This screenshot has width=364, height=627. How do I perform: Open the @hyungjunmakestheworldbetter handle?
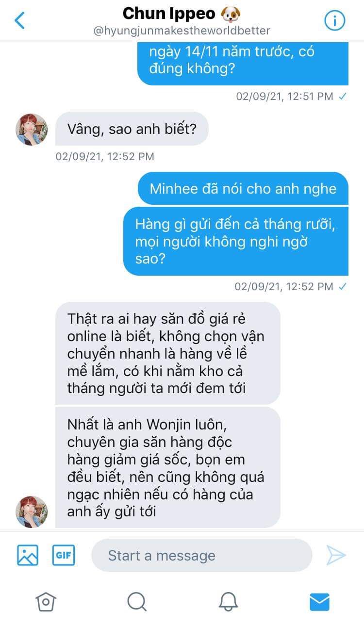tap(182, 31)
